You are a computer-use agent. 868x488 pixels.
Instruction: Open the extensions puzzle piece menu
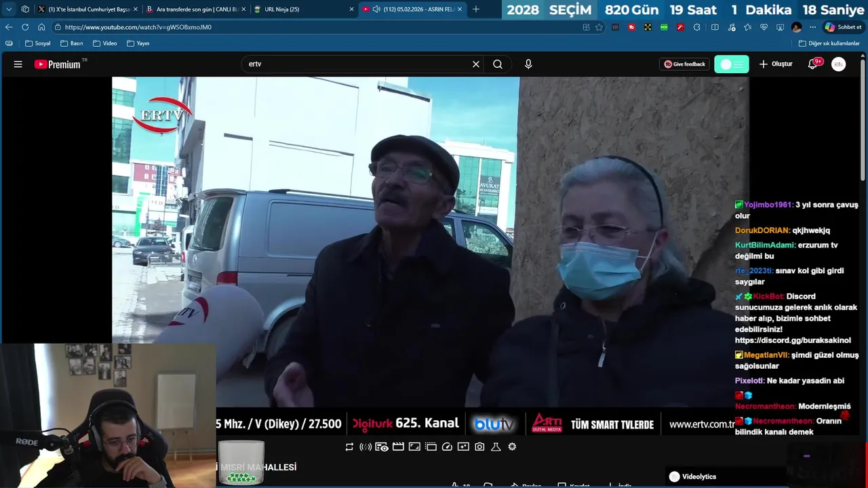[698, 27]
